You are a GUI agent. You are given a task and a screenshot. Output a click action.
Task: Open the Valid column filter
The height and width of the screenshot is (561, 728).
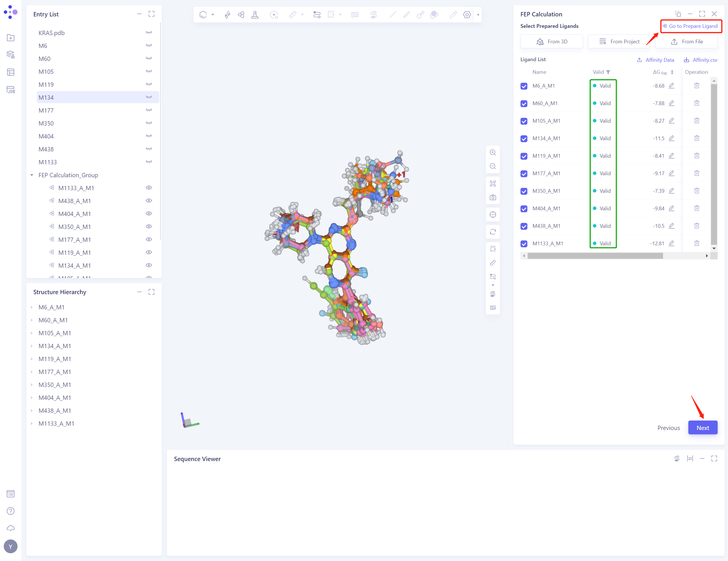pos(608,72)
